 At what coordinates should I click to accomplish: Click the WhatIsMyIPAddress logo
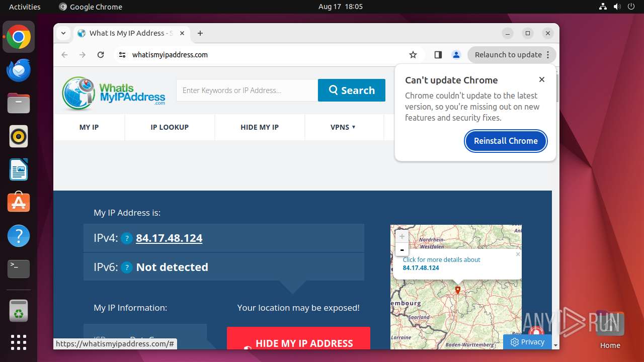pos(114,93)
